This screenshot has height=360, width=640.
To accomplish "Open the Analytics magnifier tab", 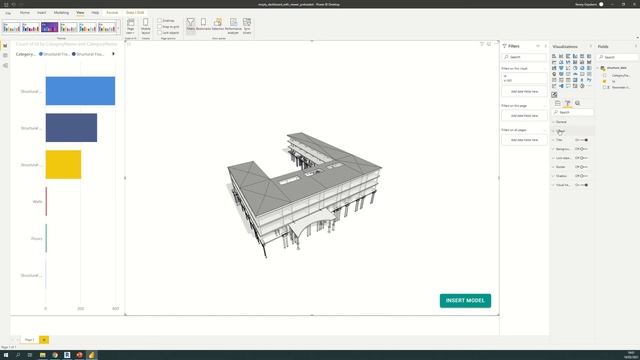I will click(578, 103).
